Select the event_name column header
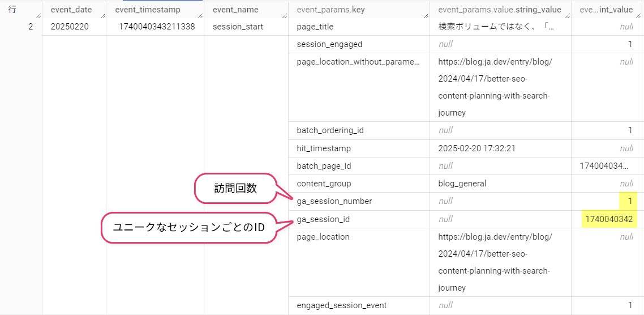 coord(246,10)
